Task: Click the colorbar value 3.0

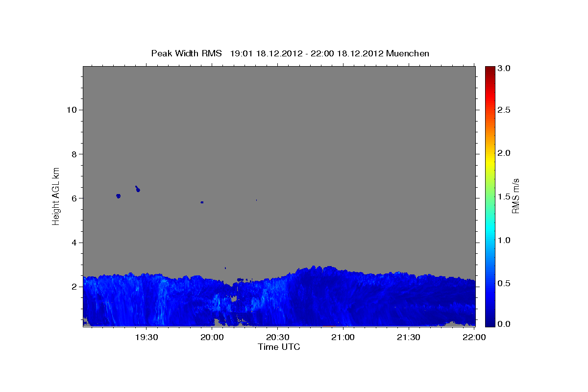Action: click(504, 69)
